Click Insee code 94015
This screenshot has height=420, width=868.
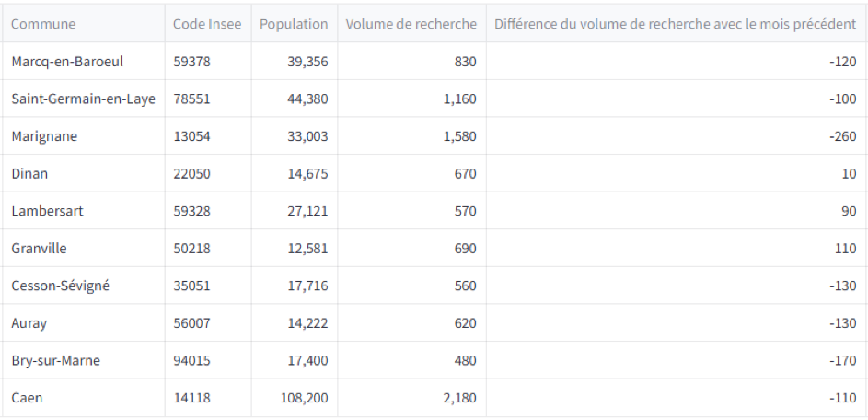coord(191,360)
